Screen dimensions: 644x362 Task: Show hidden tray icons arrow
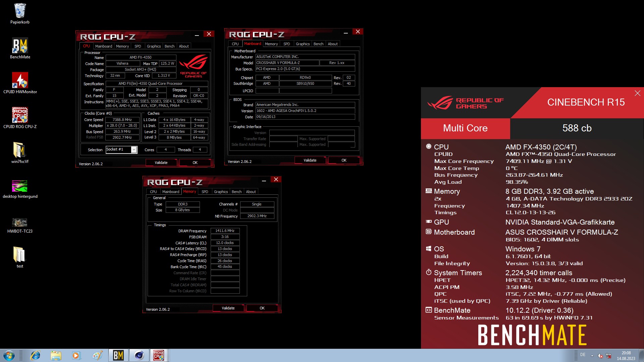pos(592,356)
